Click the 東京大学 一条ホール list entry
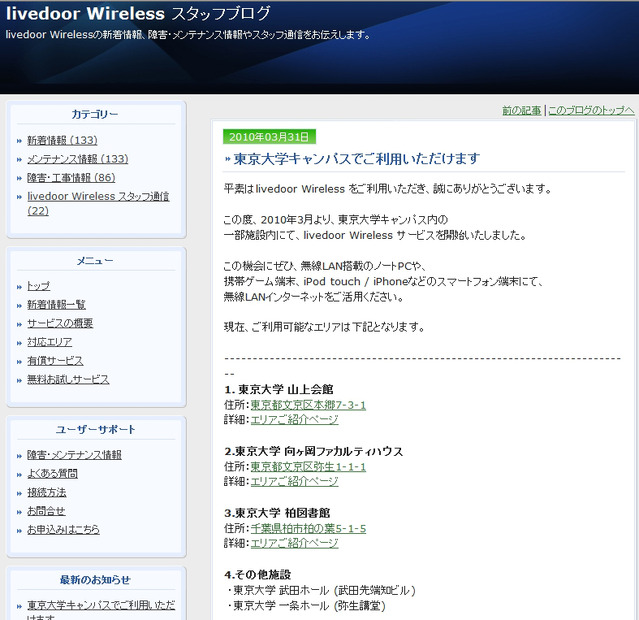Screen dimensions: 639x620 click(x=306, y=606)
